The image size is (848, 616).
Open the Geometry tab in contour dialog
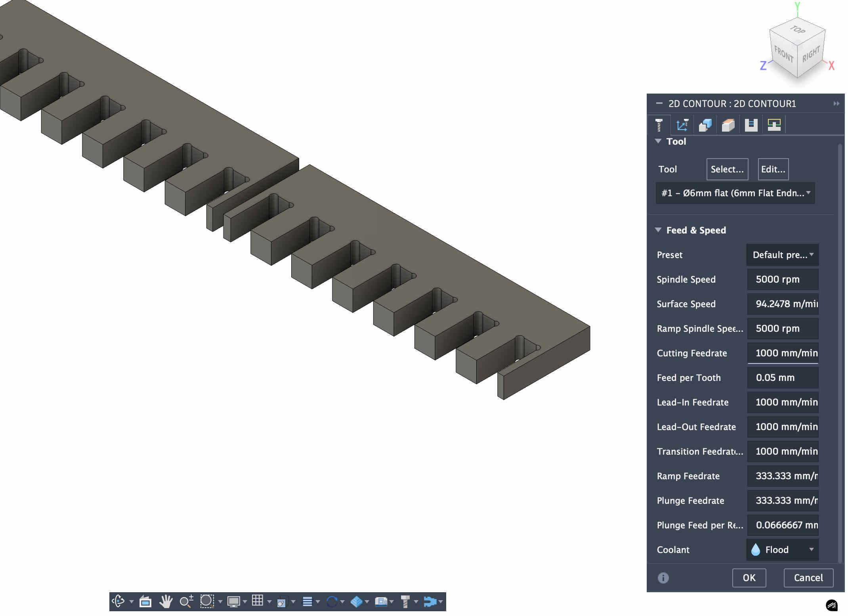pos(705,125)
